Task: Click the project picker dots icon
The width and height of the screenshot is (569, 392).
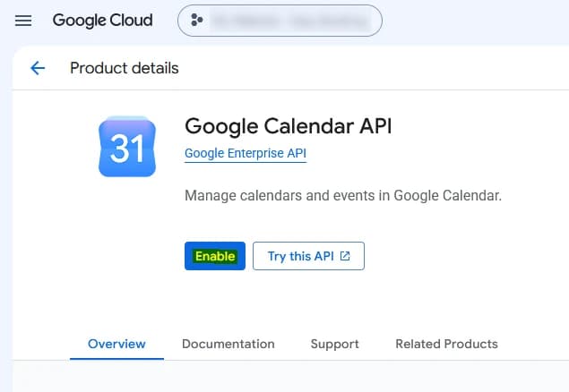Action: point(196,21)
